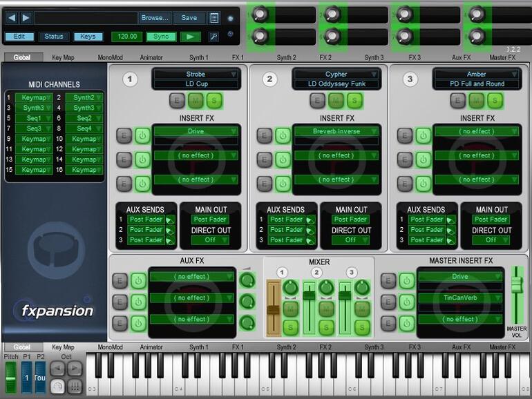The width and height of the screenshot is (532, 399).
Task: Click the dial icon under Oct arrows
Action: (57, 386)
